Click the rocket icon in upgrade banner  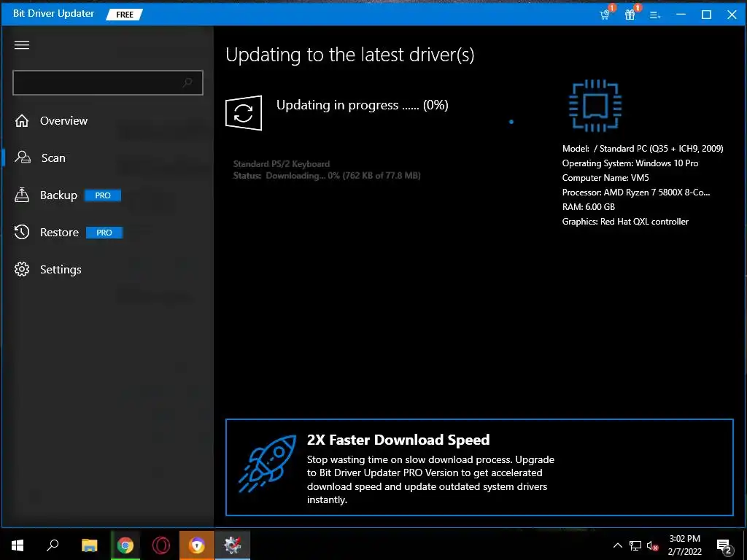pyautogui.click(x=268, y=463)
